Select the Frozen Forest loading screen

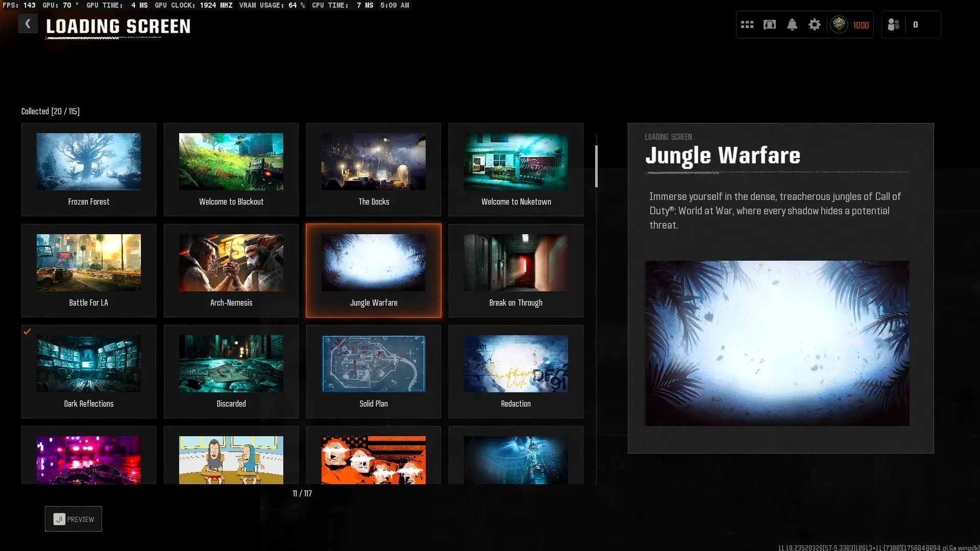click(x=89, y=169)
